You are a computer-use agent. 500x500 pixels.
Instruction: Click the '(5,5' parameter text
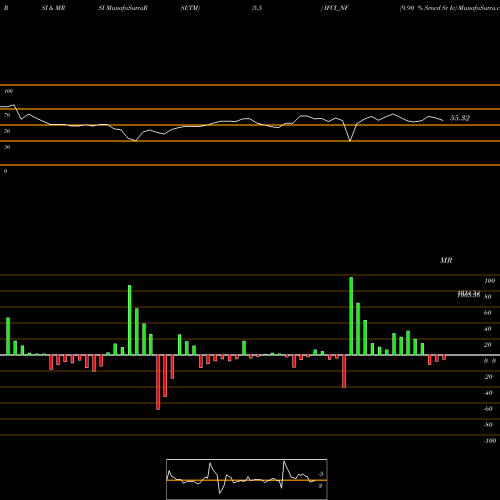(x=257, y=8)
